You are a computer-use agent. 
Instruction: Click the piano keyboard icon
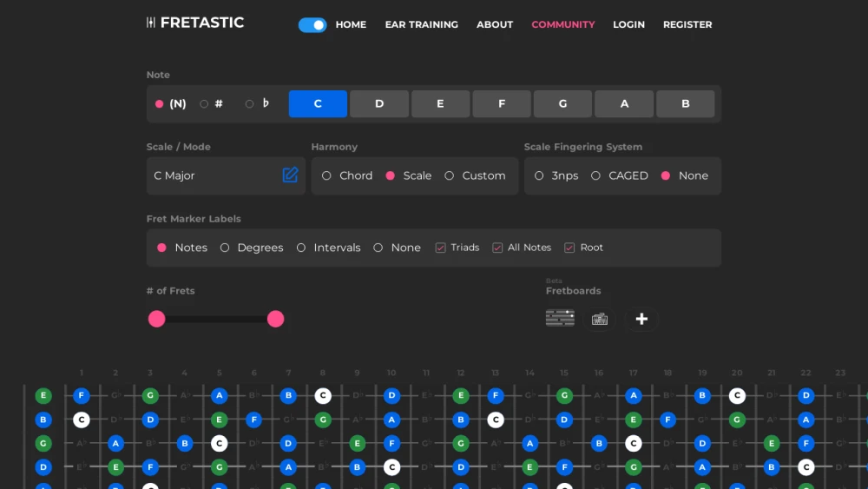(600, 319)
